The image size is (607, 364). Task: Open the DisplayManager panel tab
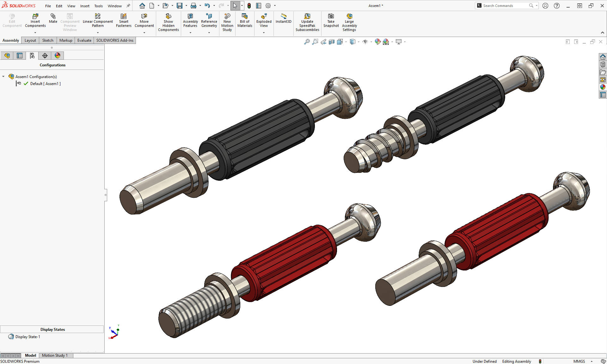(x=58, y=55)
